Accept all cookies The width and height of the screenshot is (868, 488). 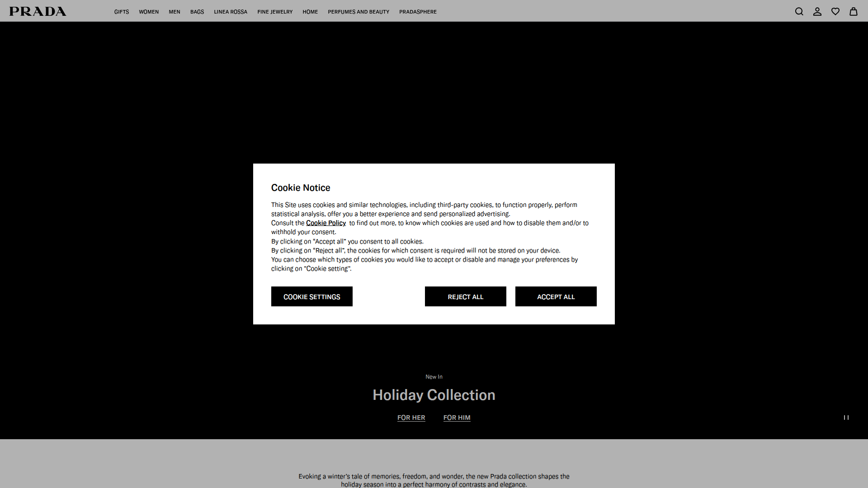pos(556,296)
